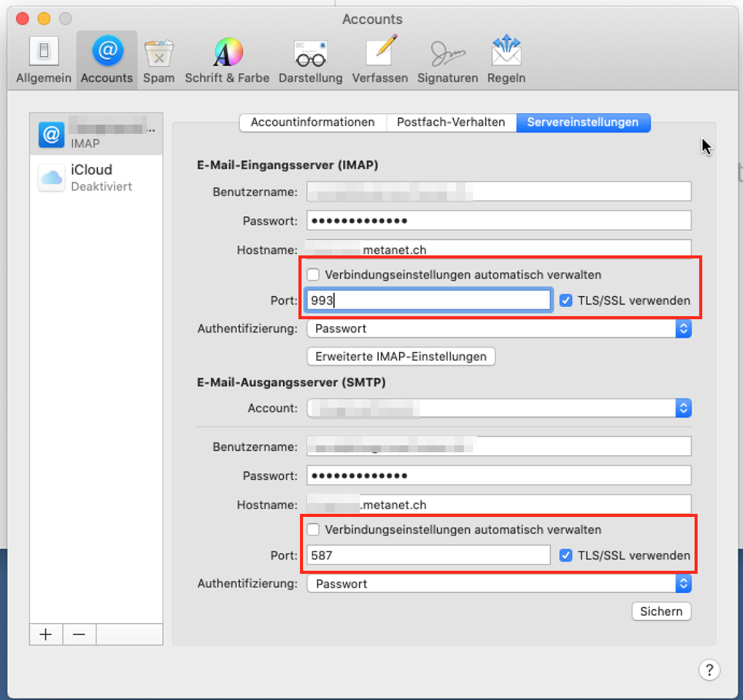Screen dimensions: 743x700
Task: Click the Sichern button
Action: click(x=661, y=612)
